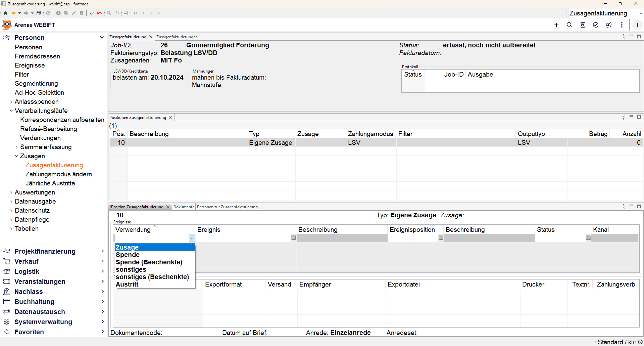Open the three-dot more menu in header
Screen dimensions: 644x346
[622, 25]
